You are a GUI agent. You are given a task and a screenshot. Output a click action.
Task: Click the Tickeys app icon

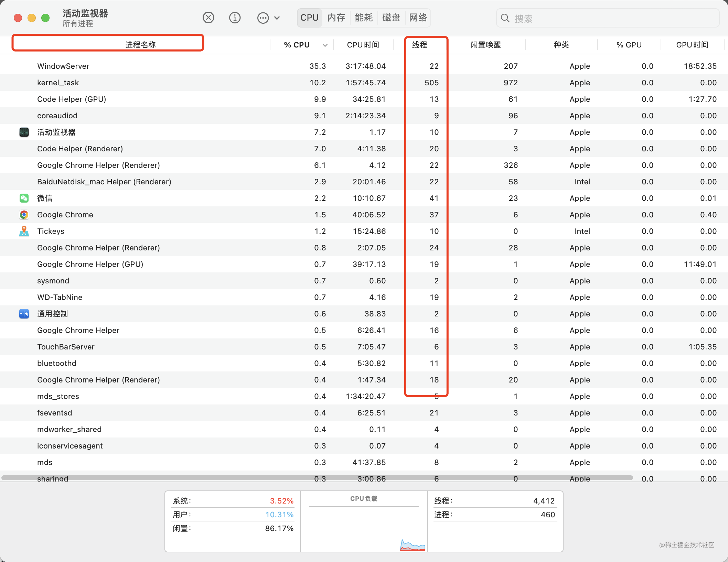[24, 231]
